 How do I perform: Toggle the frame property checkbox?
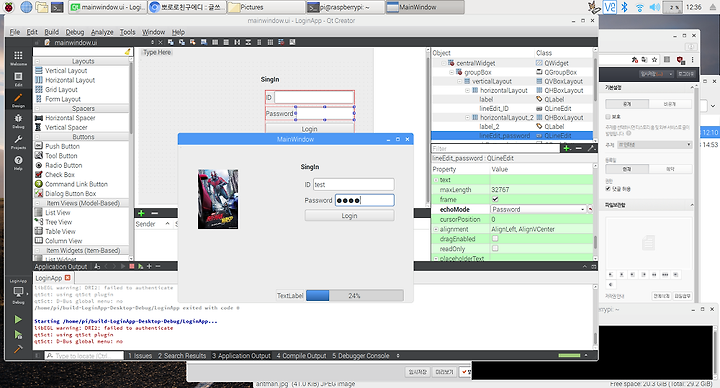point(495,199)
